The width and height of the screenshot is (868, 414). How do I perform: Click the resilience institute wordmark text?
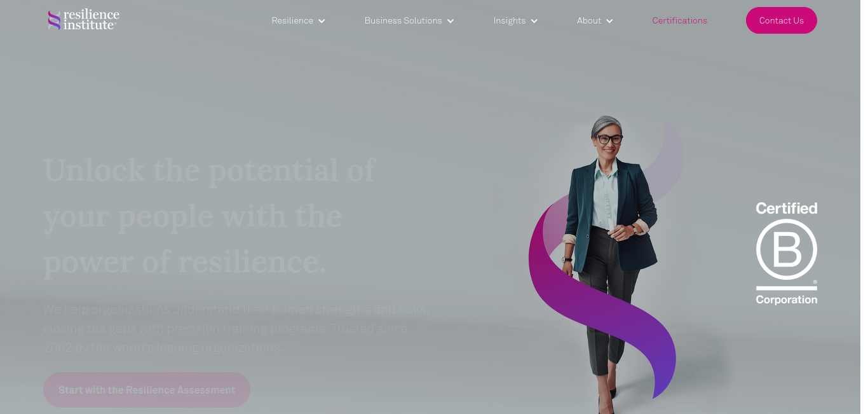coord(92,20)
